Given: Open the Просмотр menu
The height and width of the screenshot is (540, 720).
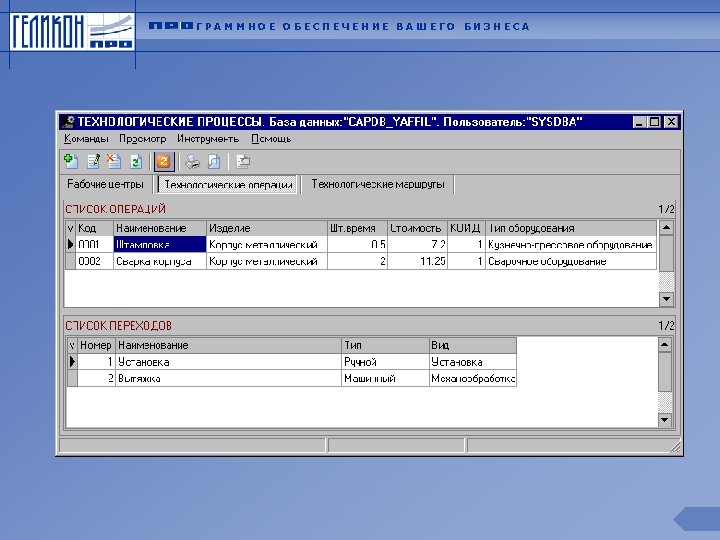Looking at the screenshot, I should (x=142, y=139).
